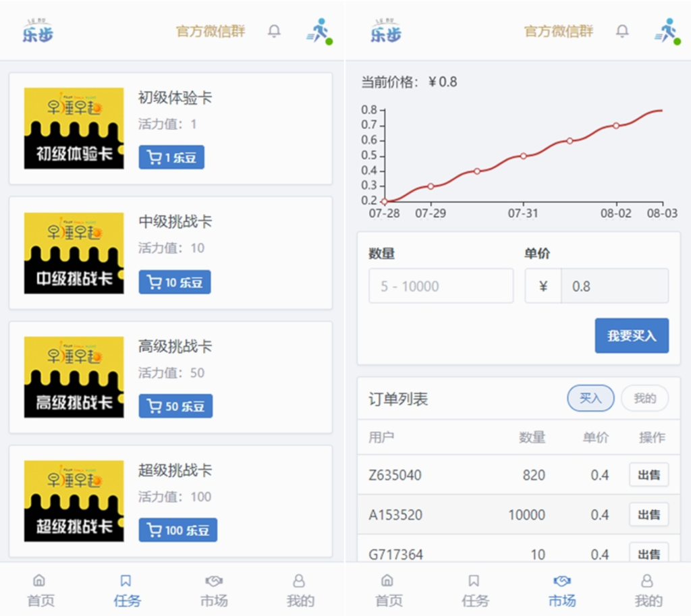Switch order list to 买入 view
Image resolution: width=691 pixels, height=616 pixels.
point(590,398)
